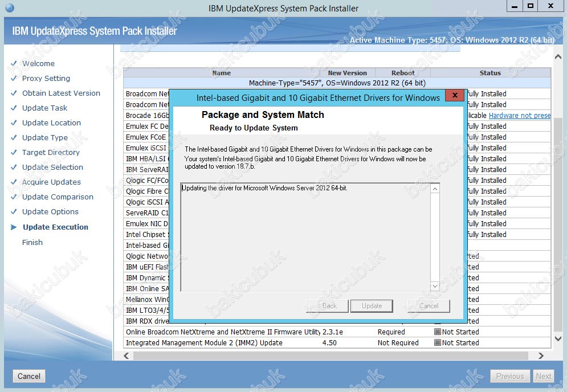This screenshot has width=567, height=392.
Task: Click the arrow marker beside Update Execution
Action: 14,227
